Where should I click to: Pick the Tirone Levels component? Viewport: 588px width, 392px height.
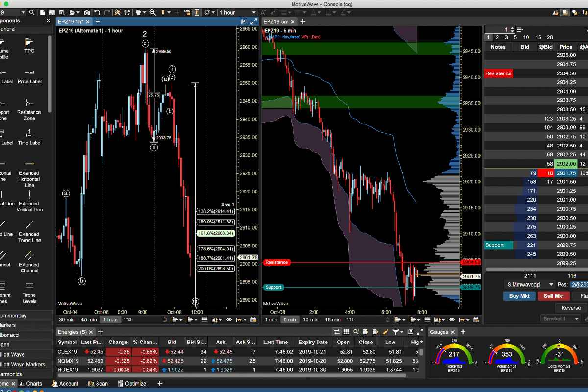click(x=29, y=292)
